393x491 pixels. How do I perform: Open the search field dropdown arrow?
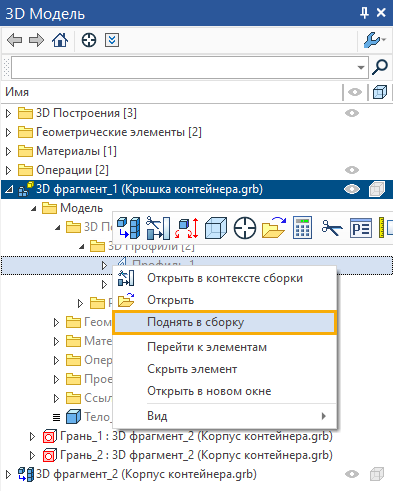click(361, 68)
